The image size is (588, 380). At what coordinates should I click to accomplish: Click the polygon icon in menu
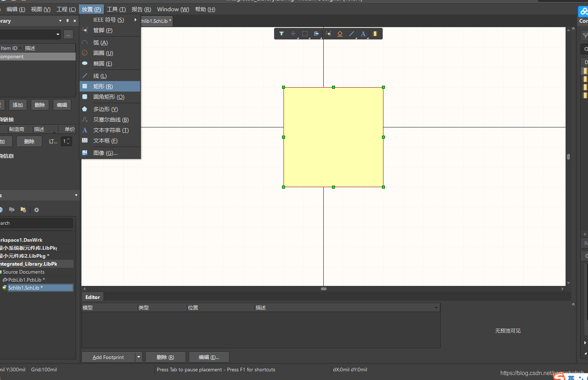[85, 109]
